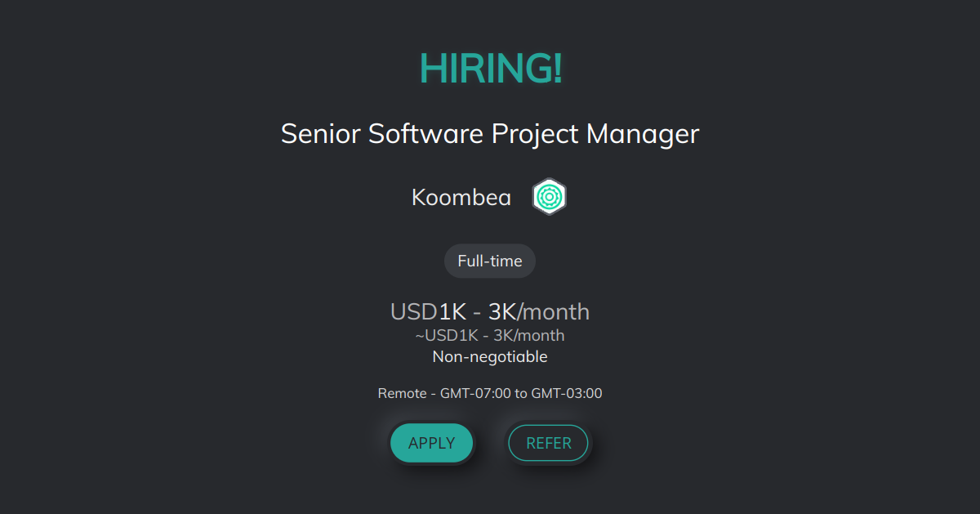Select the Remote work location text
This screenshot has width=980, height=514.
(403, 393)
